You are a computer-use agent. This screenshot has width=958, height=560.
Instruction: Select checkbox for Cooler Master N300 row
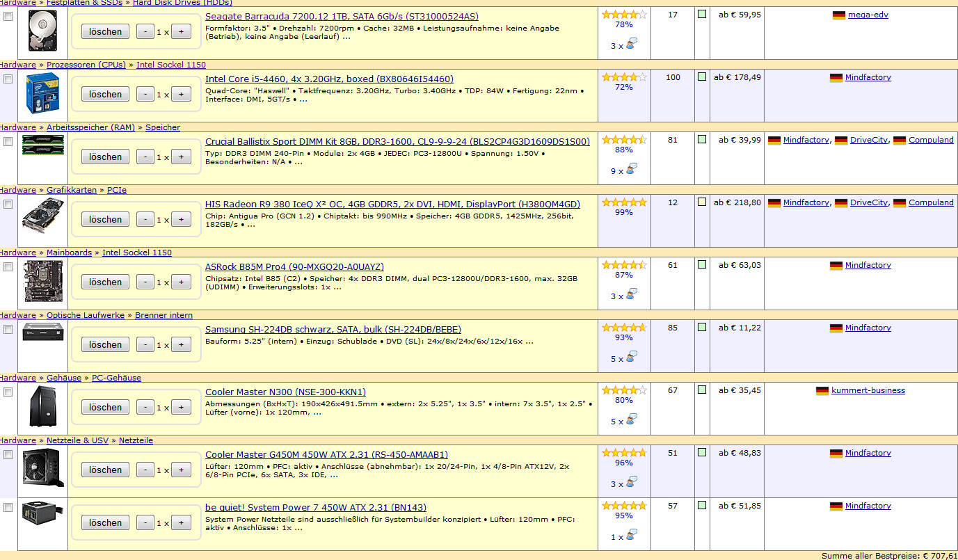8,392
